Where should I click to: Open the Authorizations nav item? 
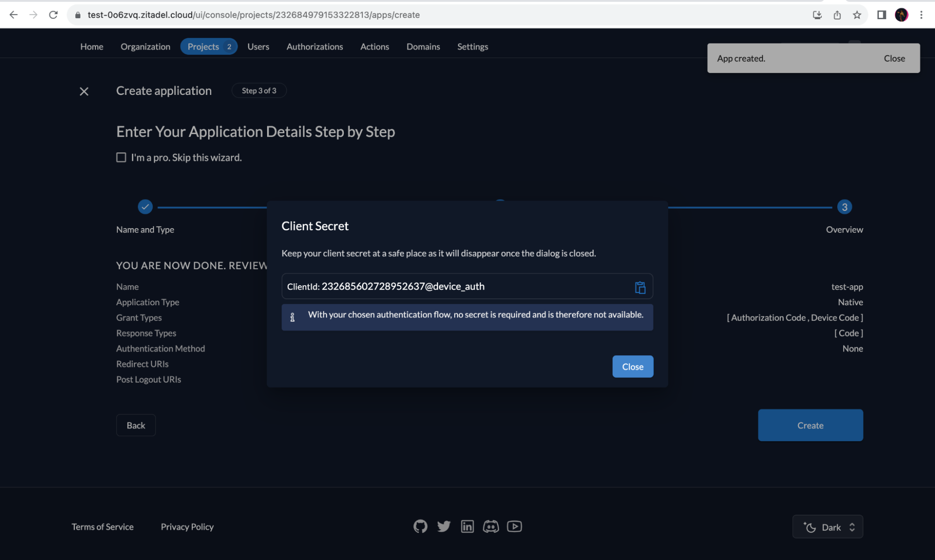(x=314, y=47)
